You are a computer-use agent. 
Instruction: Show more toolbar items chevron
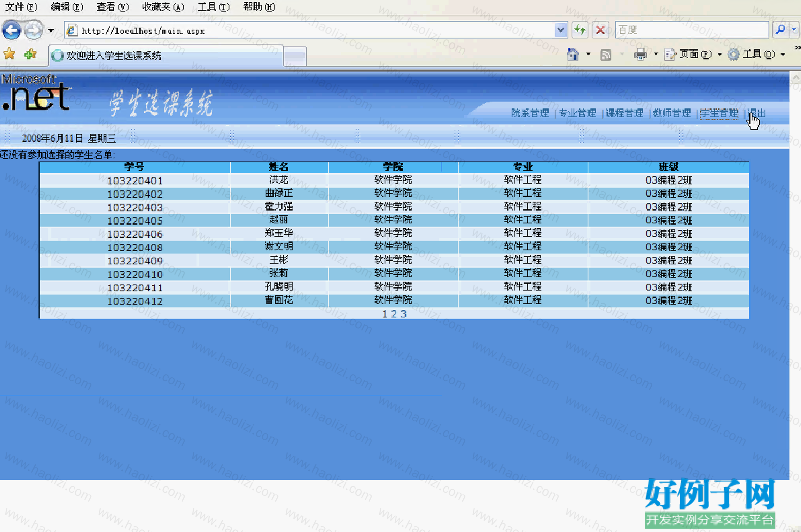click(x=797, y=47)
